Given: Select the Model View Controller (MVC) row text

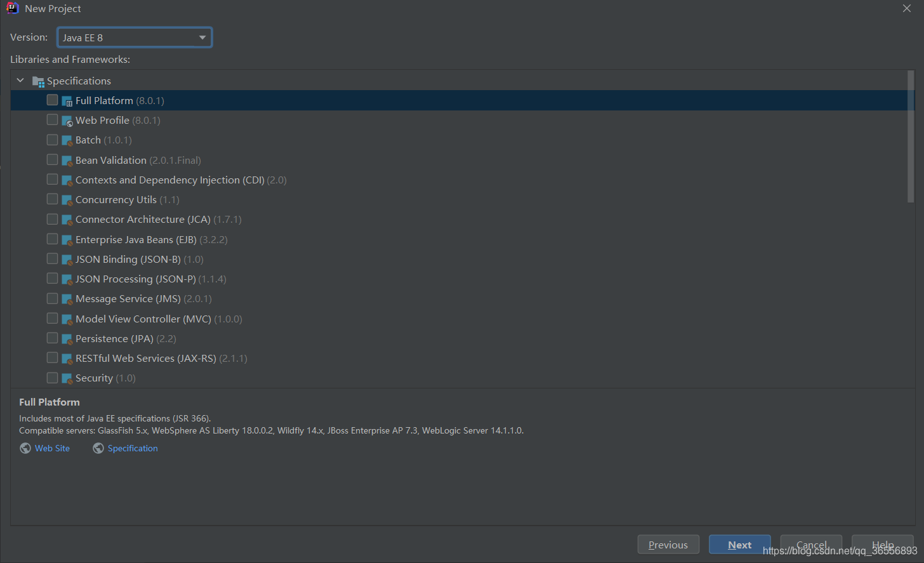Looking at the screenshot, I should (x=159, y=319).
